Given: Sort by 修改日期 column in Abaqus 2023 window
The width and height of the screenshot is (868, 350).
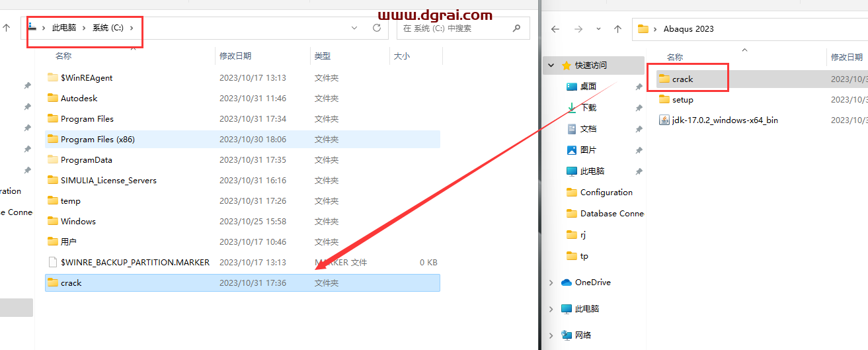Looking at the screenshot, I should [x=847, y=58].
